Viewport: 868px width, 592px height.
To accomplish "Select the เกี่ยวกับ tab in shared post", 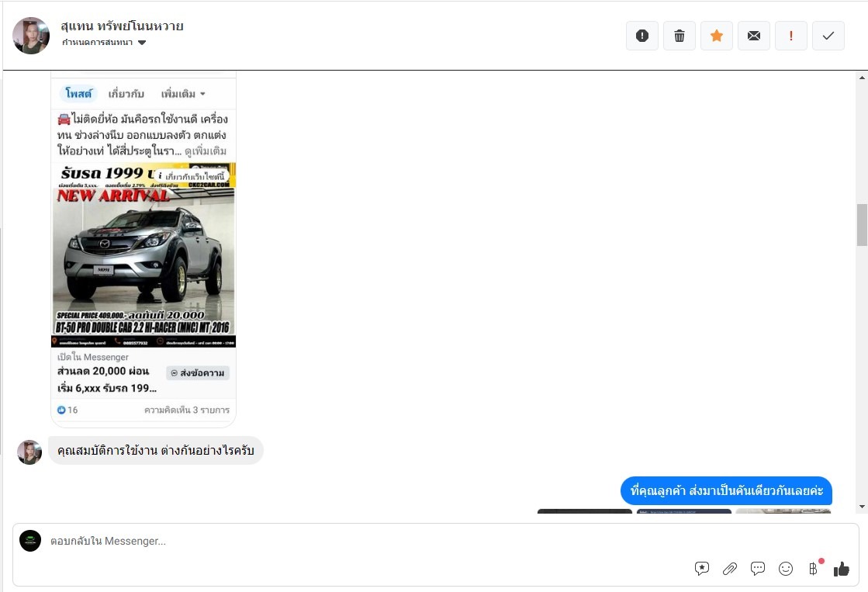I will click(x=126, y=94).
